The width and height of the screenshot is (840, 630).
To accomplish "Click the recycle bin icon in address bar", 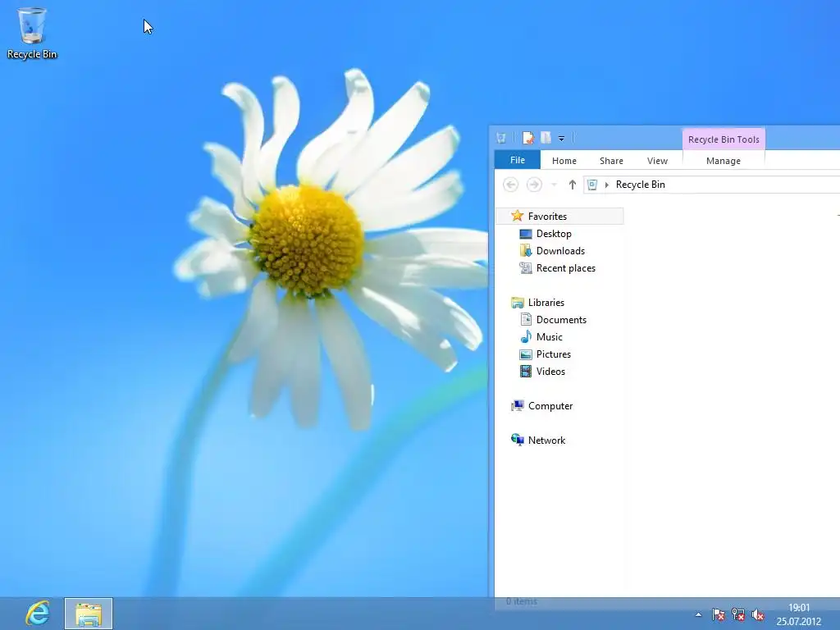I will click(592, 185).
